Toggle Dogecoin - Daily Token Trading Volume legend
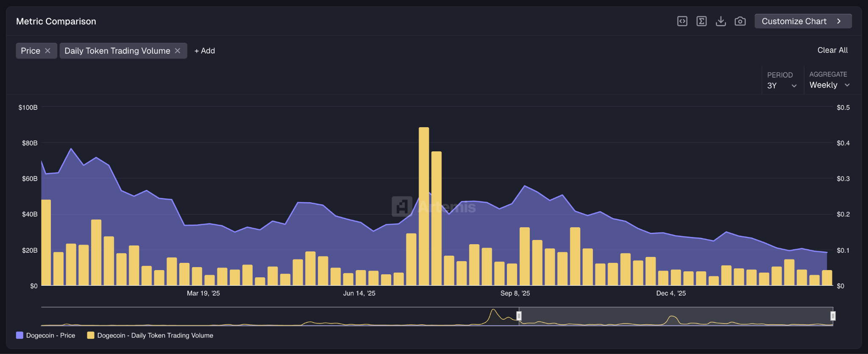868x354 pixels. 150,335
